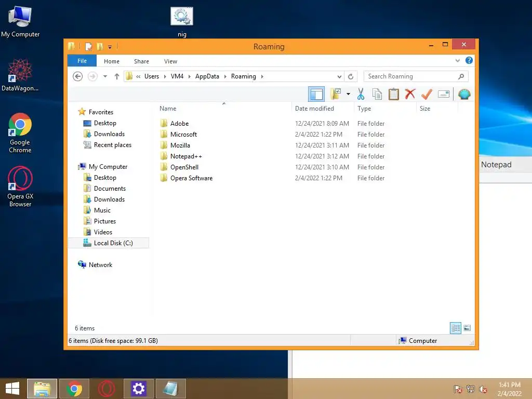Screen dimensions: 532x399
Task: Open Videos in navigation pane
Action: click(103, 232)
